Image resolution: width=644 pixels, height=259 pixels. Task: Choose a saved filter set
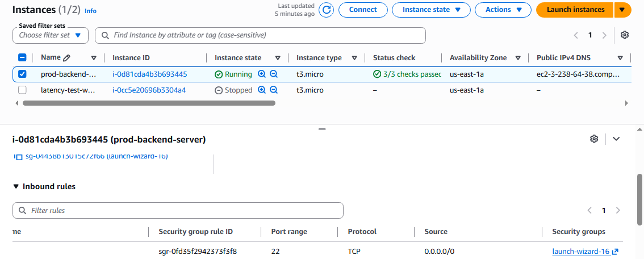click(51, 35)
